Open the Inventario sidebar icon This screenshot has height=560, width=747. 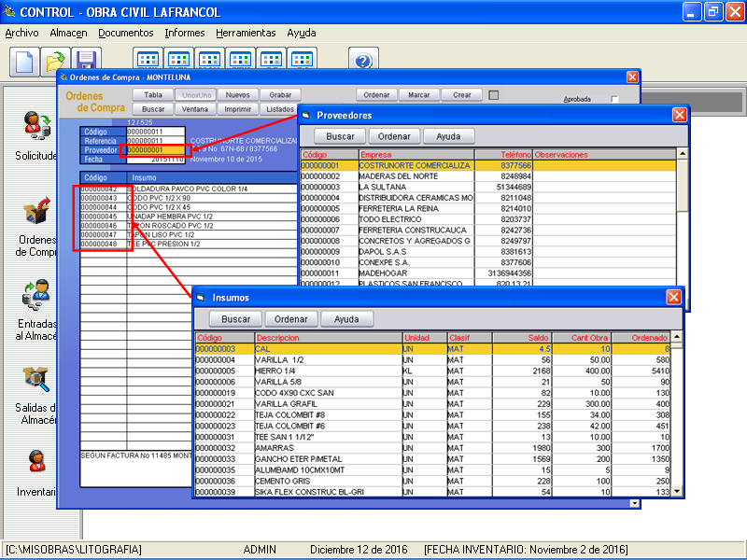tap(37, 461)
